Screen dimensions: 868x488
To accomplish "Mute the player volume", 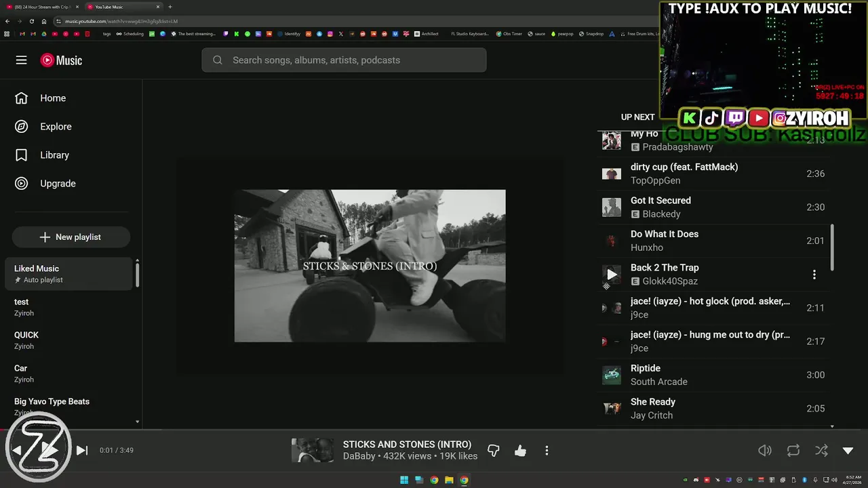I will point(765,451).
